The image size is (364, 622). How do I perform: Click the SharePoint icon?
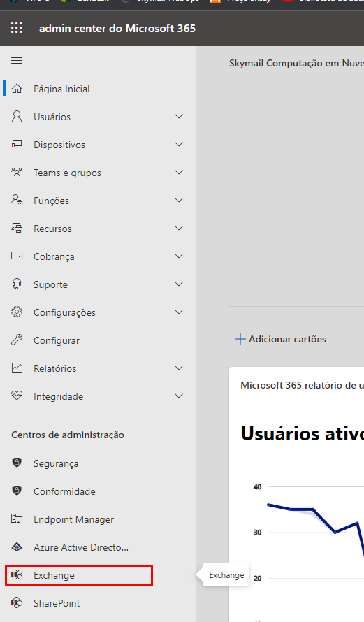tap(17, 602)
